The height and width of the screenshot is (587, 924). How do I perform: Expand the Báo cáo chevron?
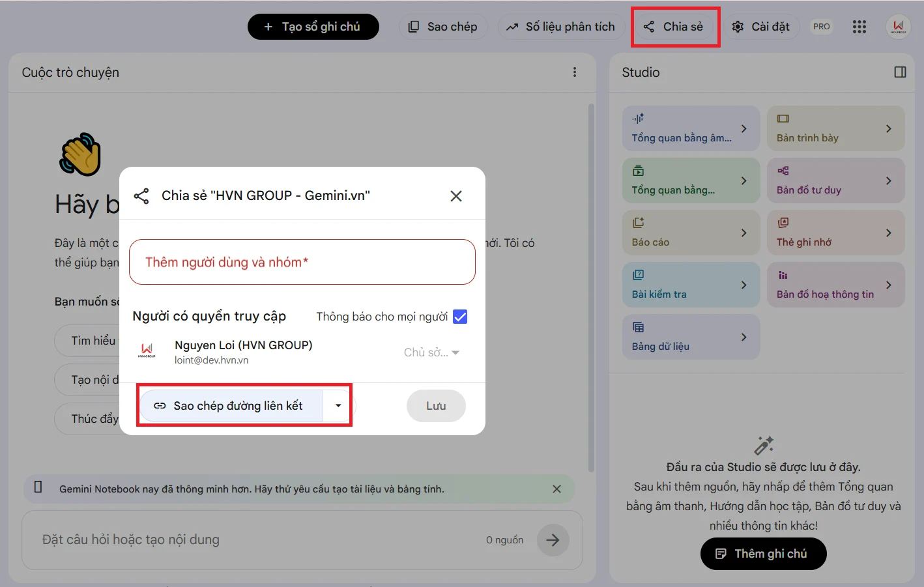tap(744, 233)
